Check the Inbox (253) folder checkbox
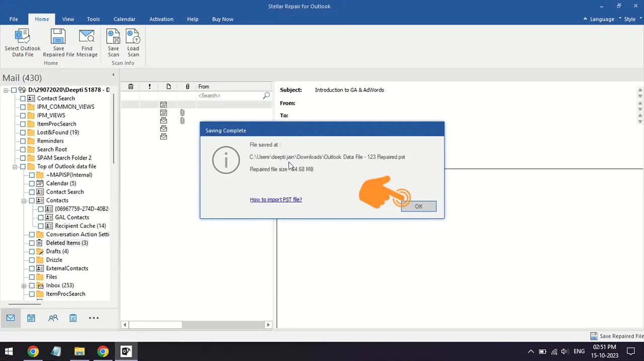The height and width of the screenshot is (361, 644). pyautogui.click(x=32, y=285)
